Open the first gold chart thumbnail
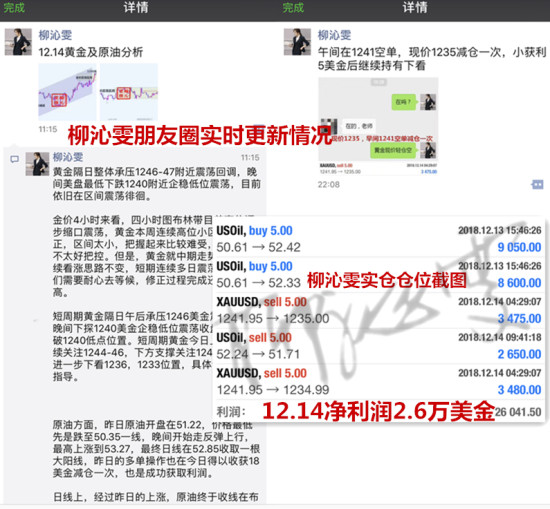 [67, 92]
